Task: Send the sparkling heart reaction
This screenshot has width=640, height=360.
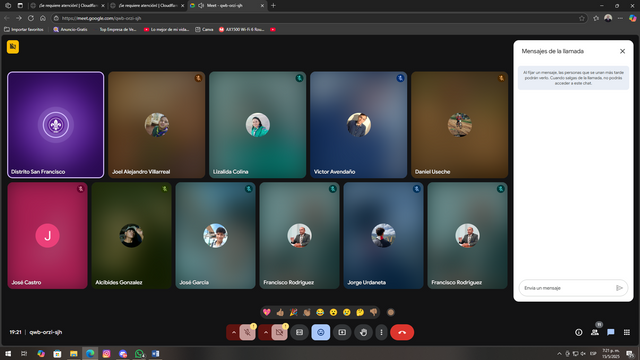Action: 267,312
